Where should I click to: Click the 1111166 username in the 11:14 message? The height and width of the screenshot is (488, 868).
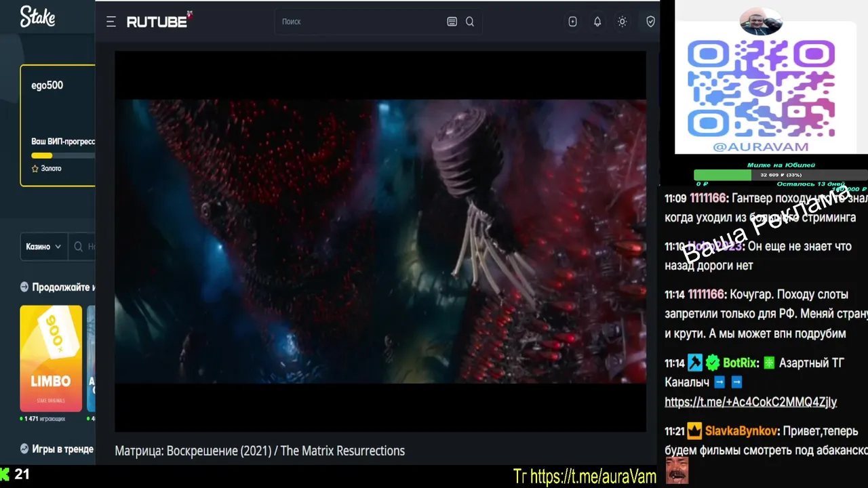point(707,295)
